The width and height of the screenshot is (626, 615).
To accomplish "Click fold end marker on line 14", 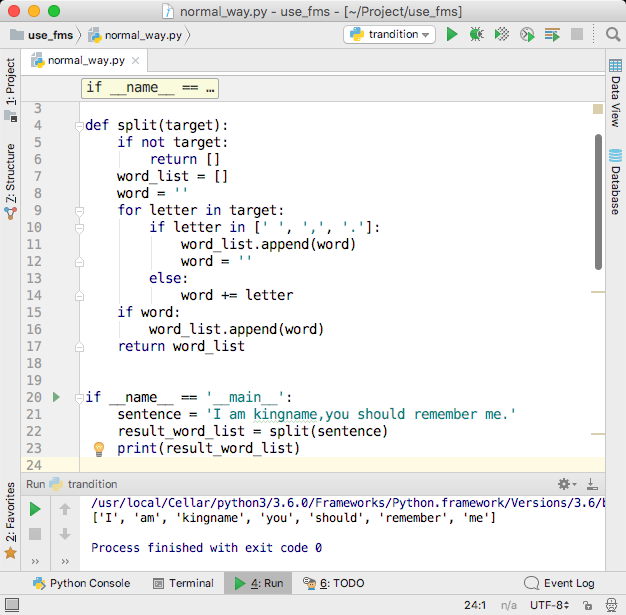I will pos(79,296).
